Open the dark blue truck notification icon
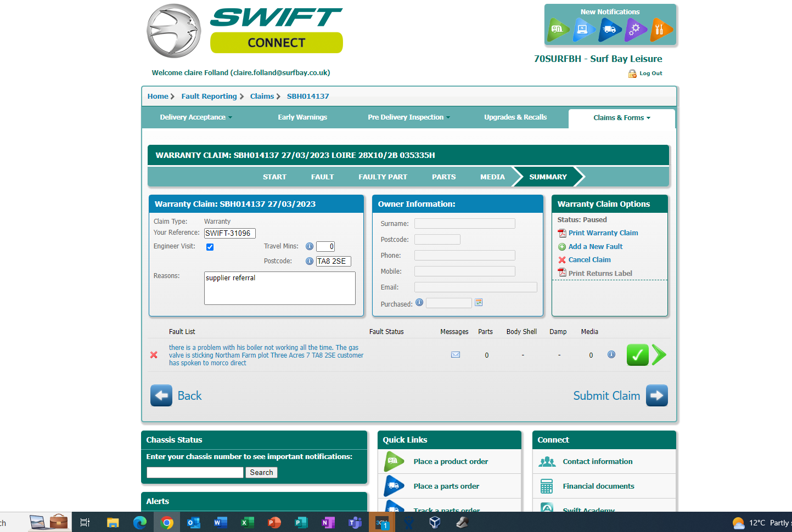The image size is (792, 532). coord(609,30)
